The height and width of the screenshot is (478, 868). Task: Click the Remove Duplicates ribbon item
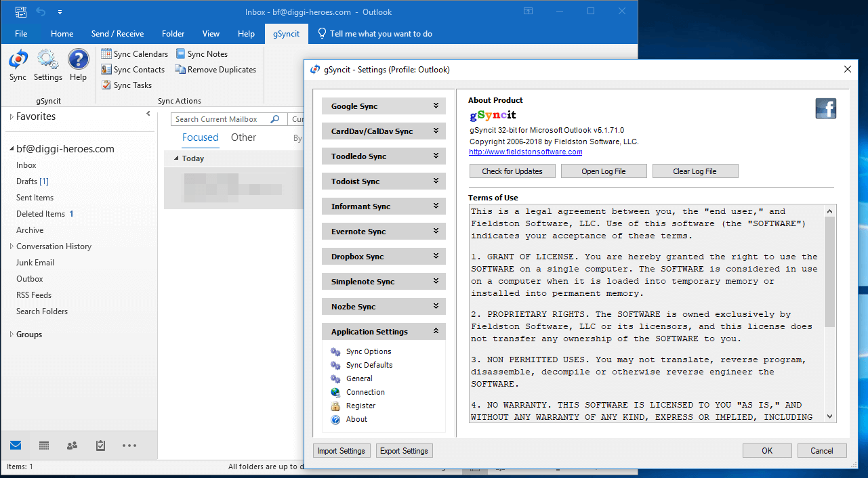point(215,70)
